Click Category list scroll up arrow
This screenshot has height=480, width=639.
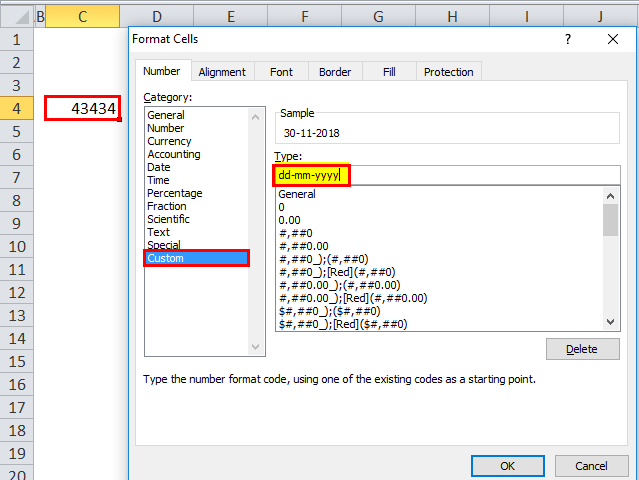pos(256,117)
